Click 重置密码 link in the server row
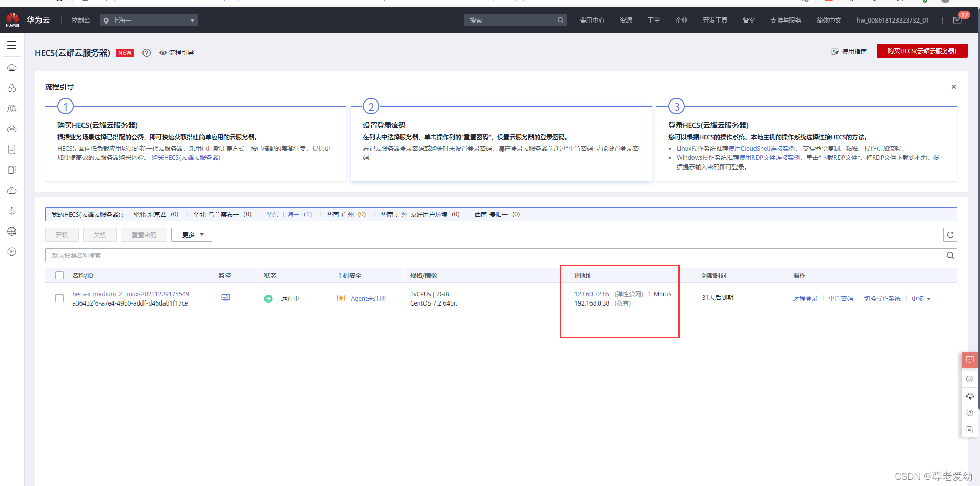 (841, 299)
